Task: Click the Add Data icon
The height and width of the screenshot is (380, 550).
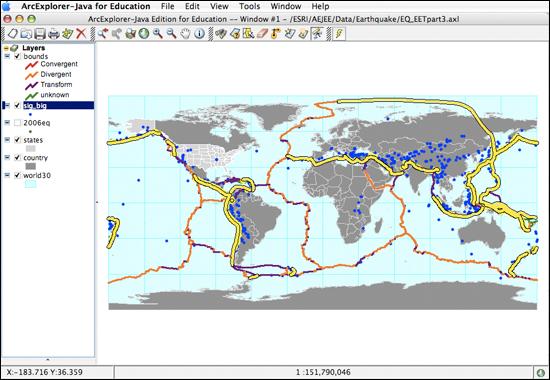Action: click(67, 34)
